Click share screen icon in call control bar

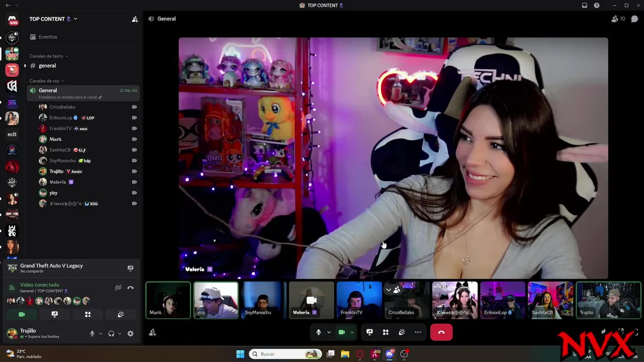pyautogui.click(x=369, y=332)
